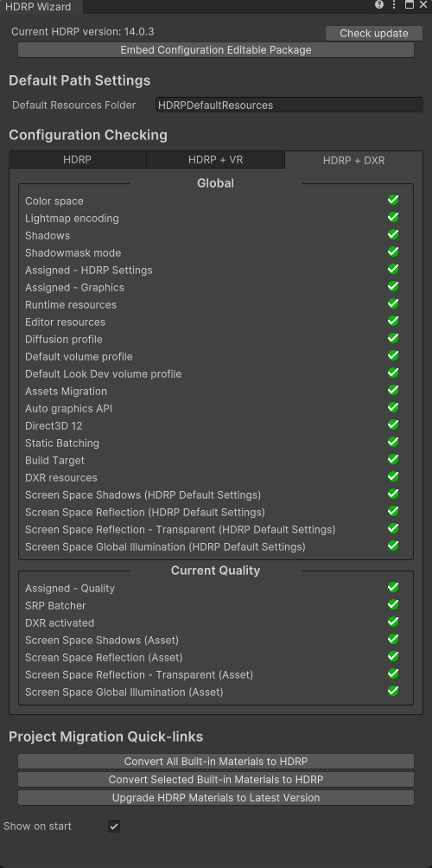Switch to the HDRP tab
Image resolution: width=432 pixels, height=868 pixels.
(x=78, y=160)
